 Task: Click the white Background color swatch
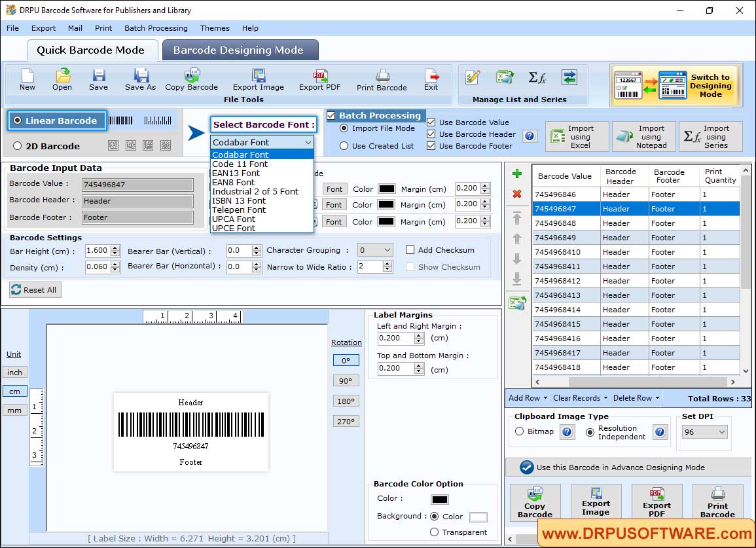pyautogui.click(x=478, y=517)
